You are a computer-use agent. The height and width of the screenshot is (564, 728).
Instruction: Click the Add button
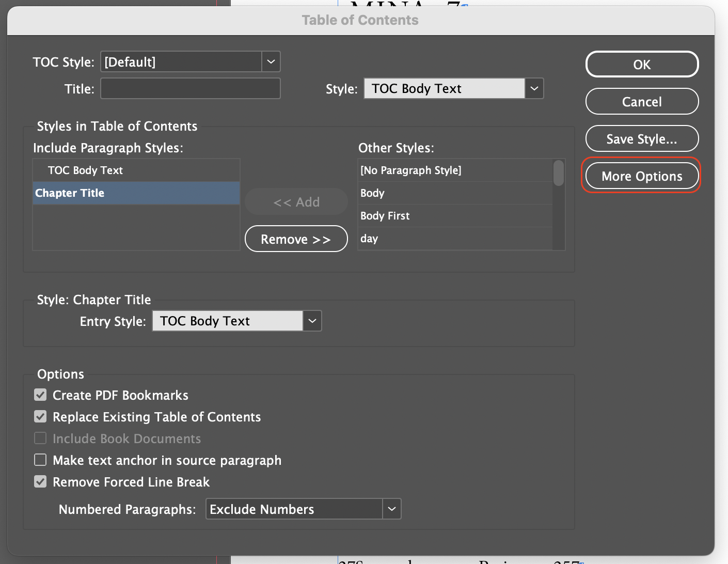(296, 201)
